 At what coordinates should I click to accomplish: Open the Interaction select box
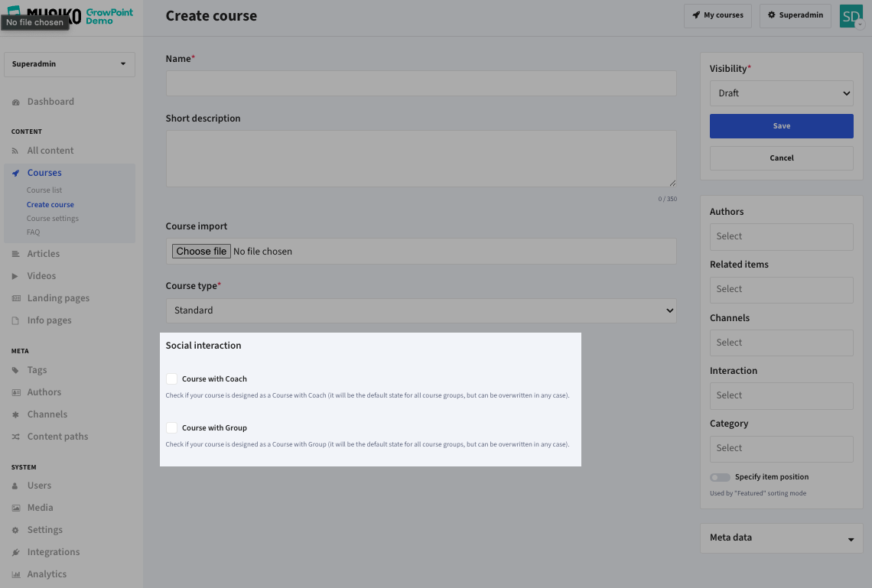pyautogui.click(x=781, y=396)
